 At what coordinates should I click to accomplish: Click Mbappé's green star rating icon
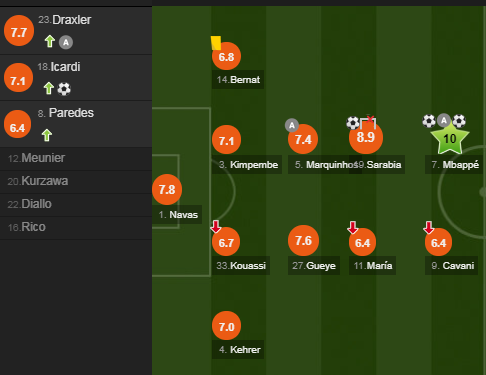coord(450,138)
